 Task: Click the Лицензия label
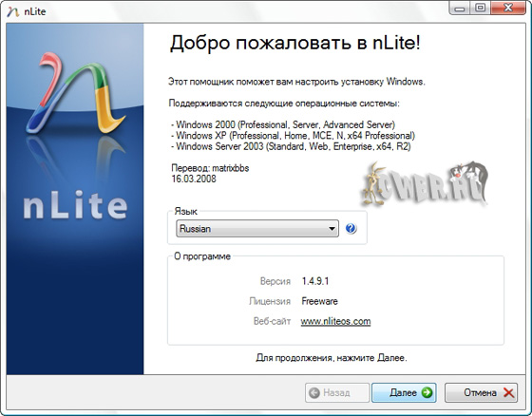pyautogui.click(x=270, y=301)
